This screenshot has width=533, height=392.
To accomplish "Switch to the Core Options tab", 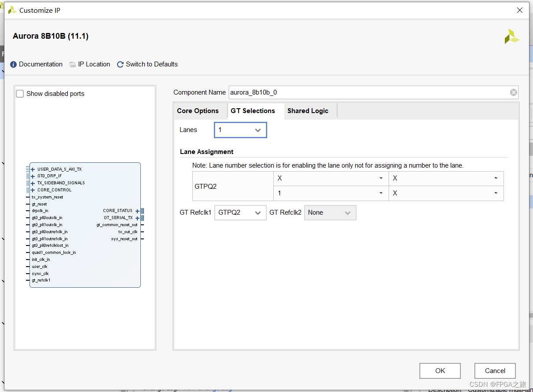I will tap(198, 111).
